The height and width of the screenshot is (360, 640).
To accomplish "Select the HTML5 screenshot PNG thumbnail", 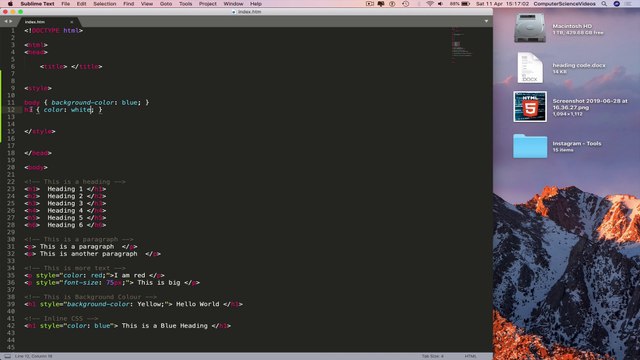I will [x=530, y=107].
